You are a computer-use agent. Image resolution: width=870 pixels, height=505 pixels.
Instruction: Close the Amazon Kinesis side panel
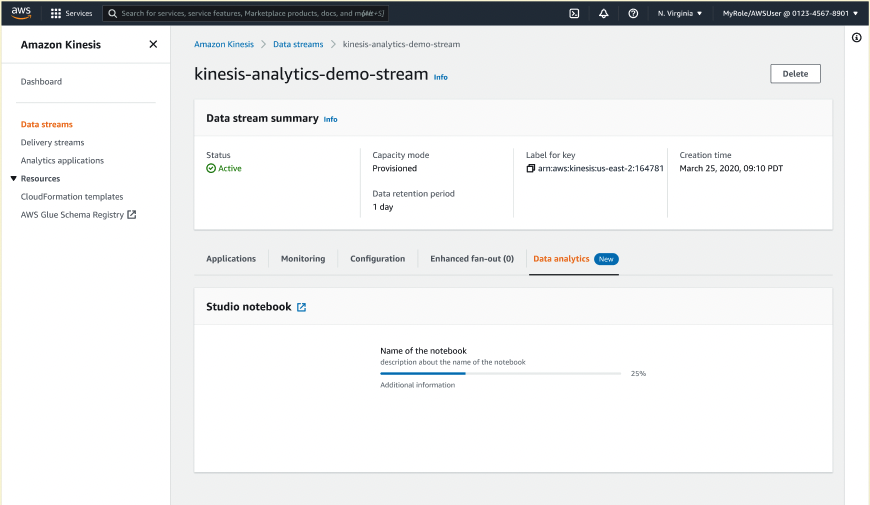point(153,44)
